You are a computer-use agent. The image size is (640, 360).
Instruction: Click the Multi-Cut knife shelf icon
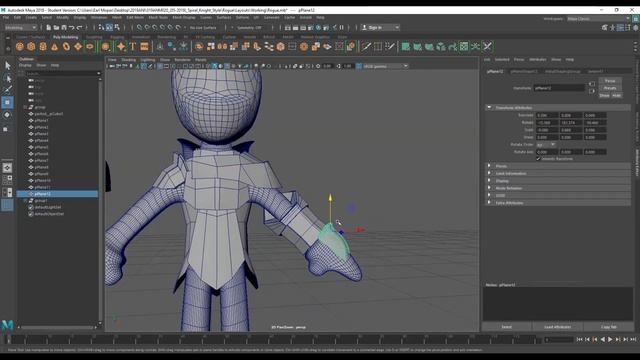pyautogui.click(x=366, y=47)
